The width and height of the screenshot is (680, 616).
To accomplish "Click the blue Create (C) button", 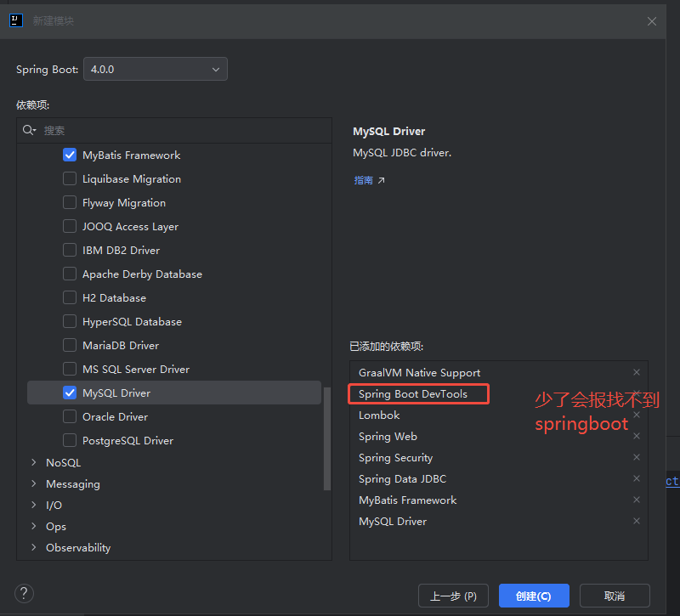I will click(x=534, y=596).
